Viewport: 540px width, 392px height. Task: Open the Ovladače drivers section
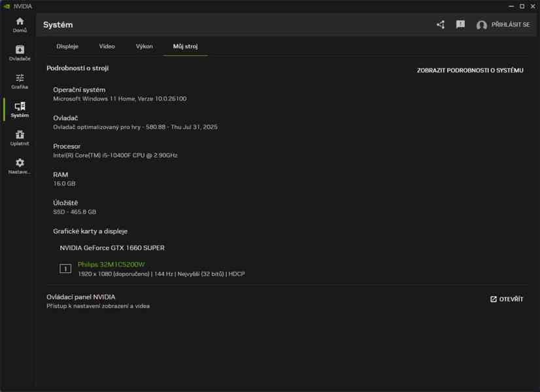pos(20,53)
